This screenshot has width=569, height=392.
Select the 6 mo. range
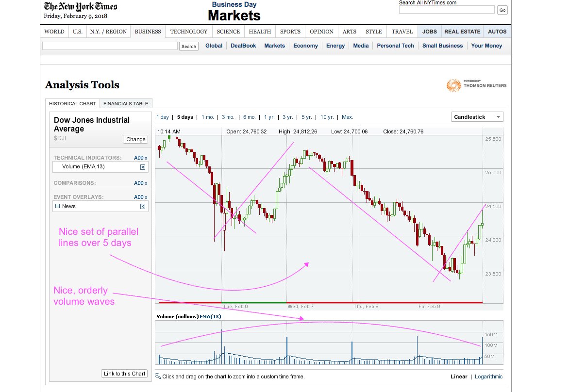(249, 117)
